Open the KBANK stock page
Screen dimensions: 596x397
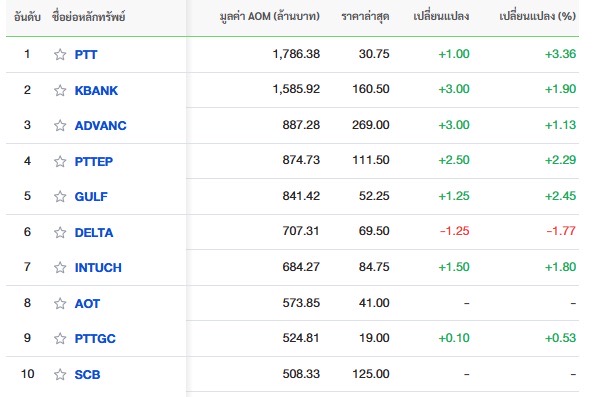pyautogui.click(x=96, y=91)
